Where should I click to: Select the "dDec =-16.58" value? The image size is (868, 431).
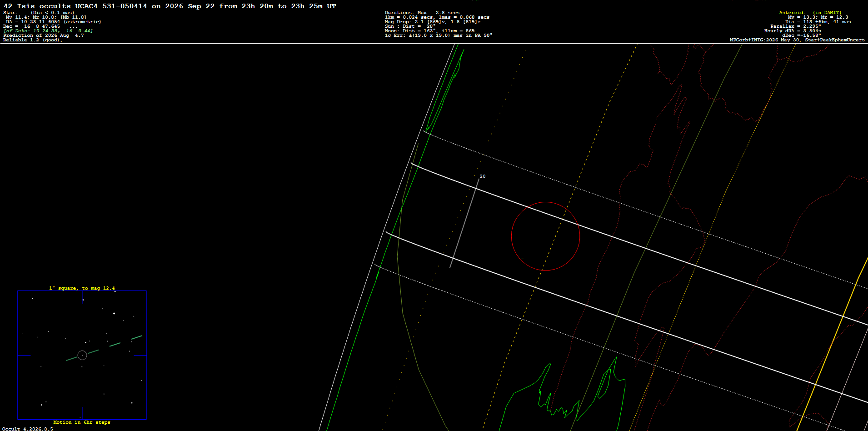802,35
